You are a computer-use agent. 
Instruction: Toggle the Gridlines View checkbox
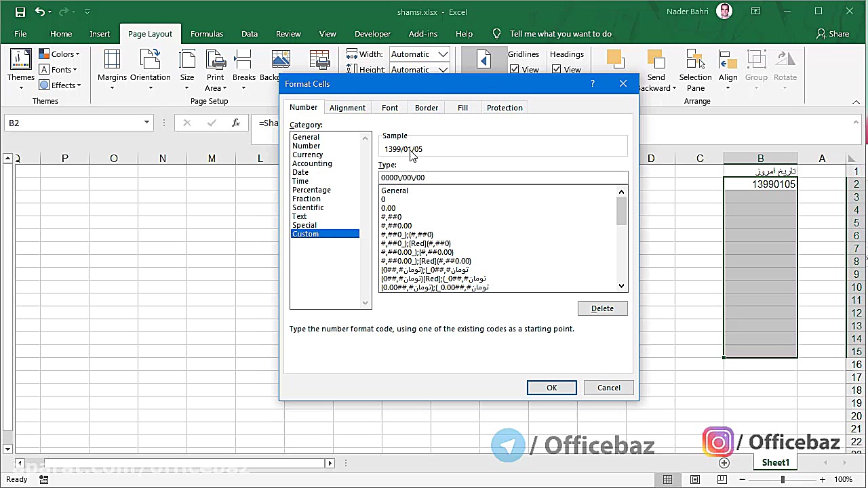(515, 69)
